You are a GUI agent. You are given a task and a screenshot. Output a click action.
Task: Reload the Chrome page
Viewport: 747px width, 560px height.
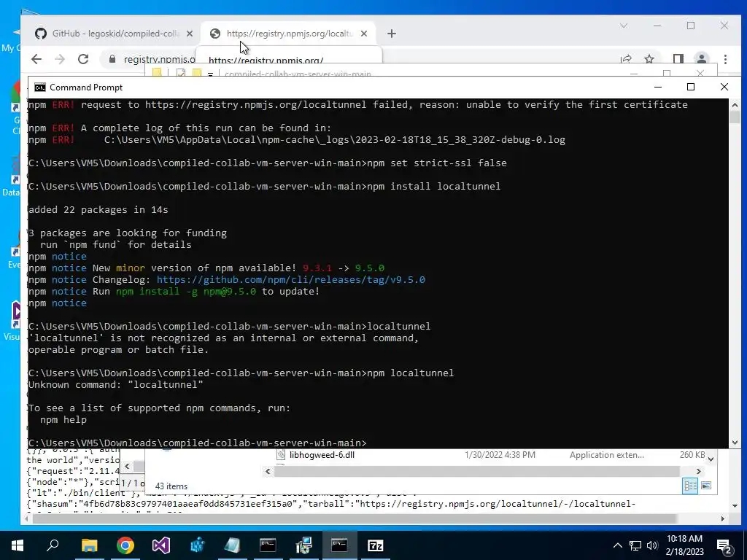(x=83, y=59)
